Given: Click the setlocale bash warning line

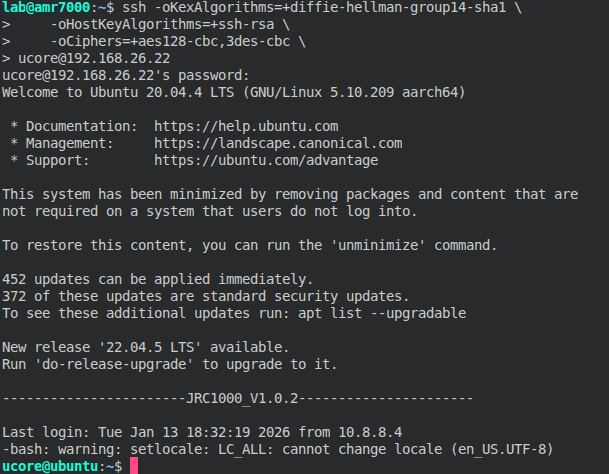Looking at the screenshot, I should (277, 449).
